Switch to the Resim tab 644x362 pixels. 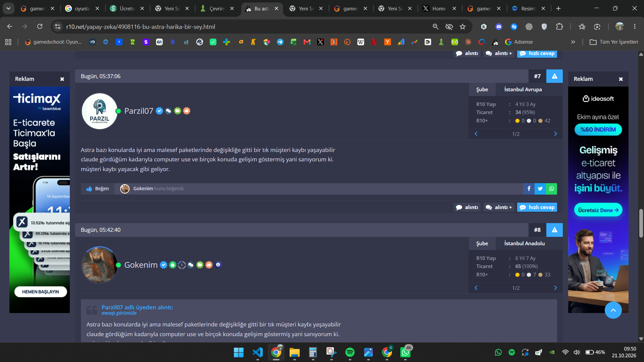[528, 9]
